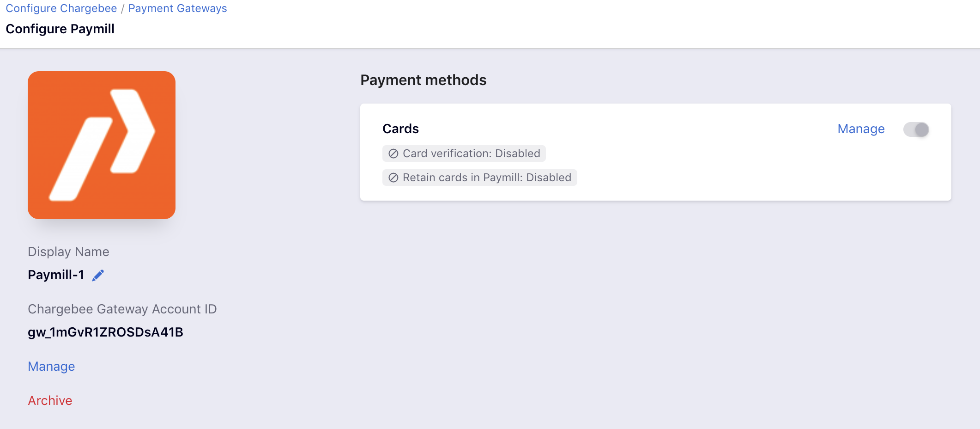This screenshot has height=429, width=980.
Task: Click the slash separator in the breadcrumb
Action: click(x=123, y=9)
